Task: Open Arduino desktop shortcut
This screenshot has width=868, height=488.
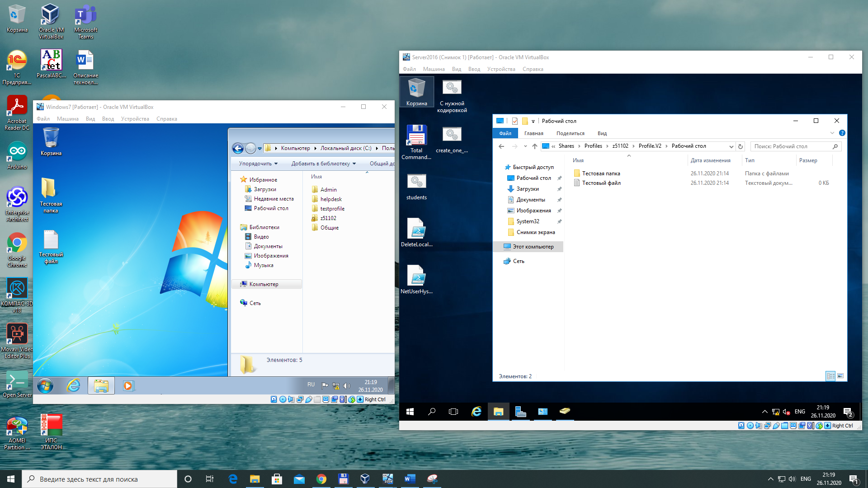Action: [x=17, y=151]
